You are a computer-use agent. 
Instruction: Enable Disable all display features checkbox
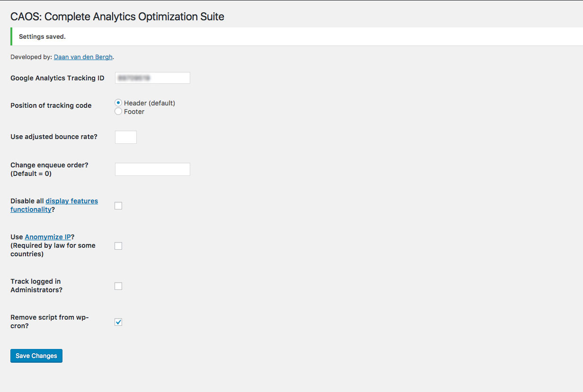[x=118, y=206]
